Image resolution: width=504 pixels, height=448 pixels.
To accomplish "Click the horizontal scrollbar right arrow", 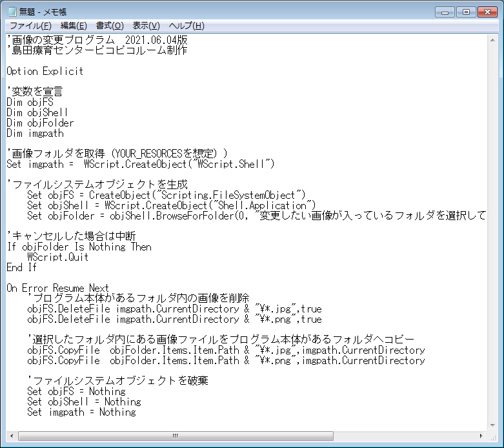I will pyautogui.click(x=482, y=436).
